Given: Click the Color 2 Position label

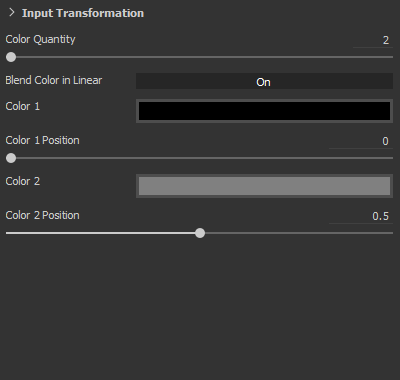Looking at the screenshot, I should click(42, 215).
